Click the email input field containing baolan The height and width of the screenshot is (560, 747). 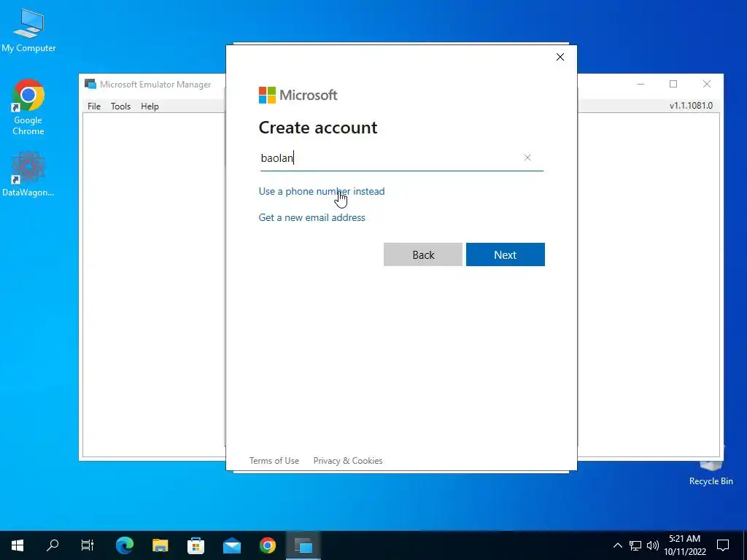tap(402, 158)
